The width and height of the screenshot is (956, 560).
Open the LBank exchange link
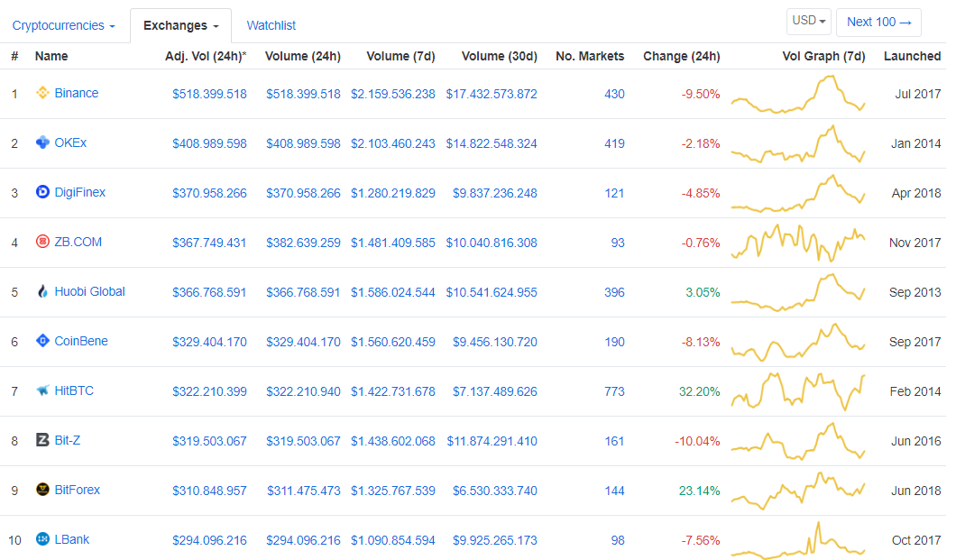pyautogui.click(x=71, y=539)
